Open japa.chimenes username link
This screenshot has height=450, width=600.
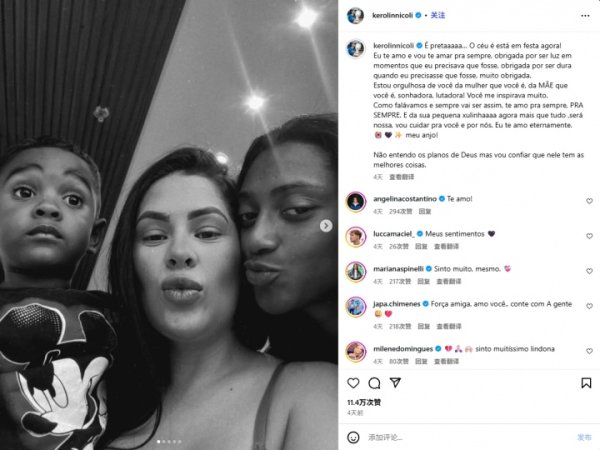397,304
